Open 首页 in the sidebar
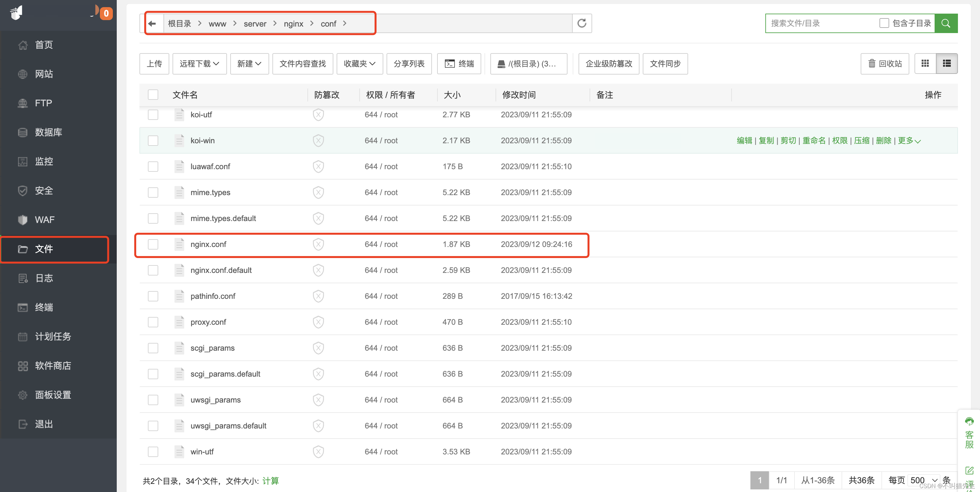The height and width of the screenshot is (492, 980). coord(58,45)
